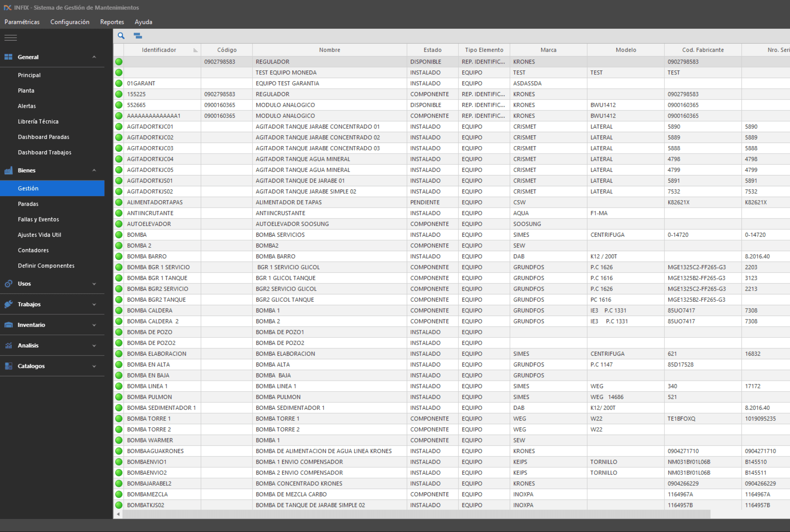Click the search magnifier icon in toolbar
Viewport: 790px width, 532px height.
click(x=121, y=36)
